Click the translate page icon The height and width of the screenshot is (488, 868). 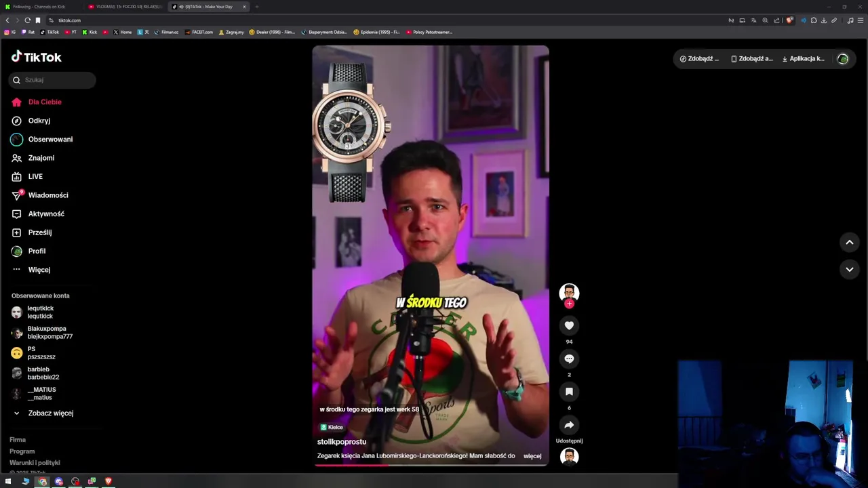tap(753, 20)
